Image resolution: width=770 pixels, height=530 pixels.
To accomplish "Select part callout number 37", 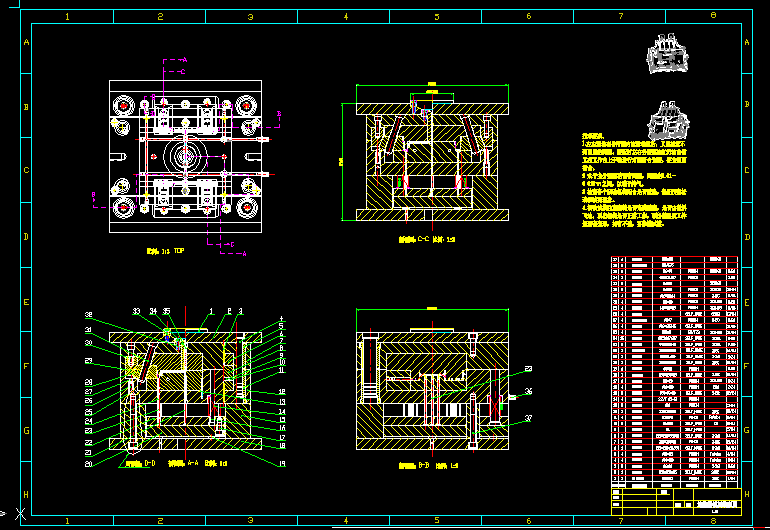I will tap(528, 418).
